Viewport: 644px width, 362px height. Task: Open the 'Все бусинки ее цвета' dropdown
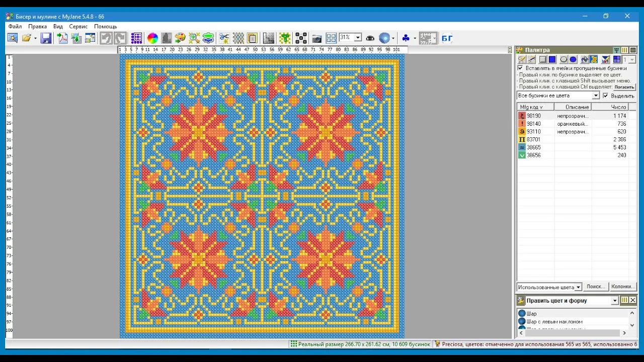pos(596,96)
